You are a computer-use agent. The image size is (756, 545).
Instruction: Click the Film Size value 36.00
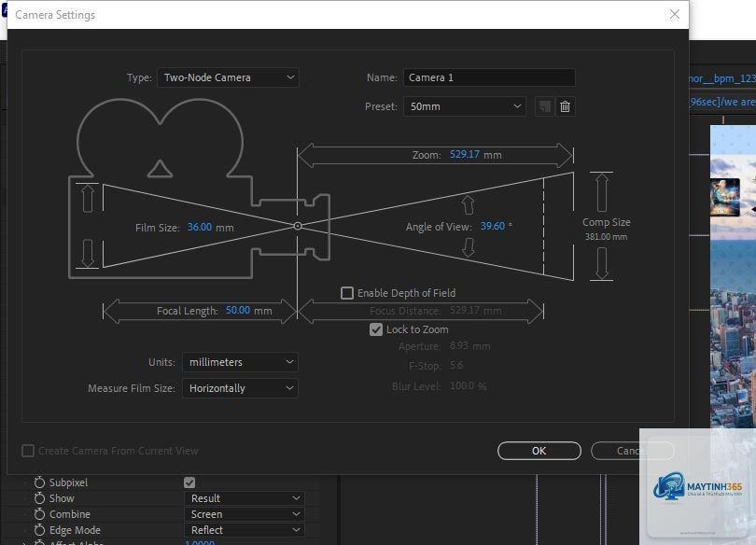[199, 227]
